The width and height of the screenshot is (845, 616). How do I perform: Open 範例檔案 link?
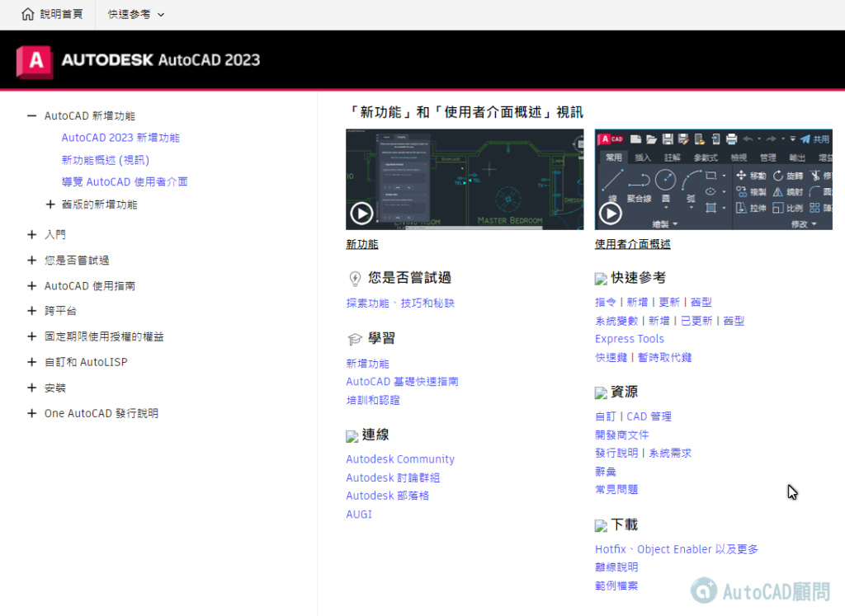616,585
